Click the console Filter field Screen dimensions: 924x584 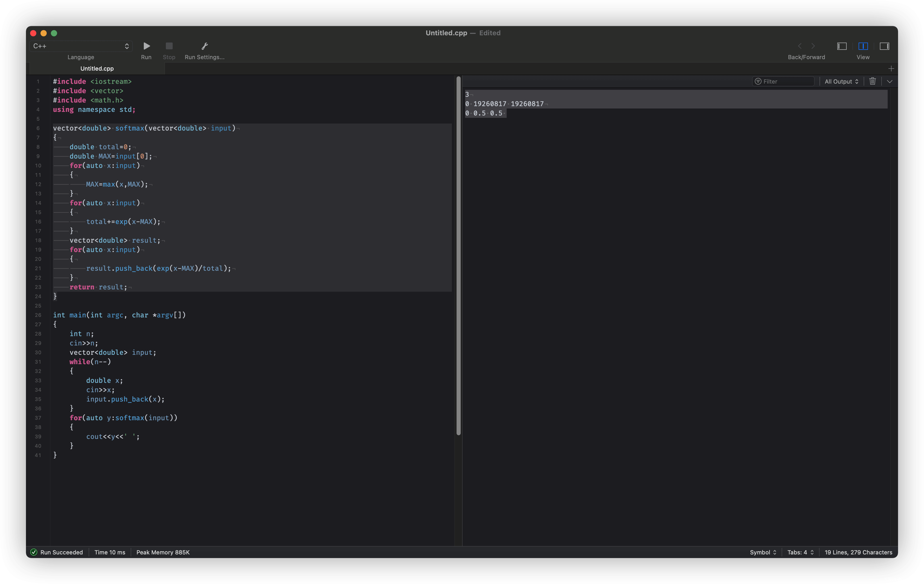pyautogui.click(x=783, y=81)
